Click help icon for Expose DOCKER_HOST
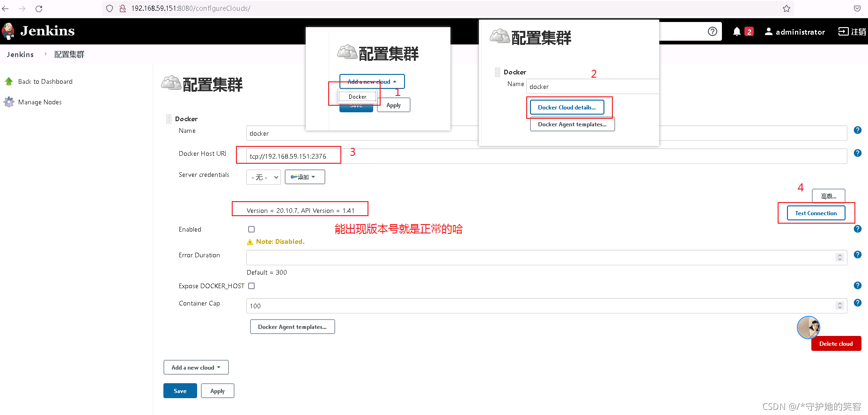The width and height of the screenshot is (868, 415). click(x=858, y=285)
